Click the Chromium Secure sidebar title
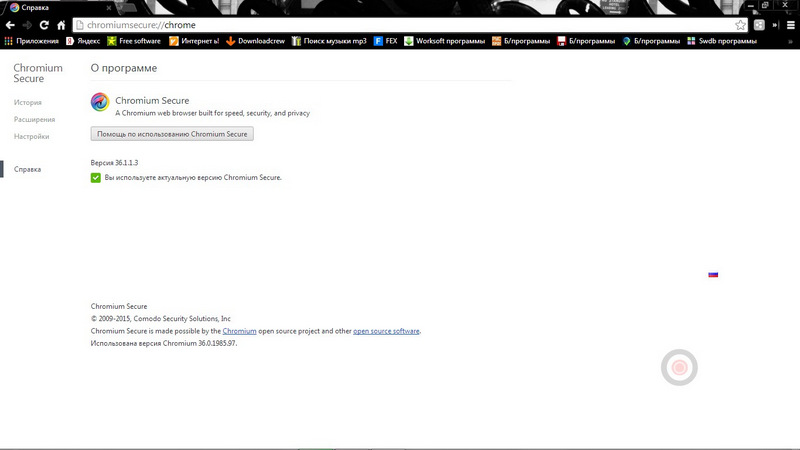This screenshot has width=800, height=450. click(x=38, y=73)
